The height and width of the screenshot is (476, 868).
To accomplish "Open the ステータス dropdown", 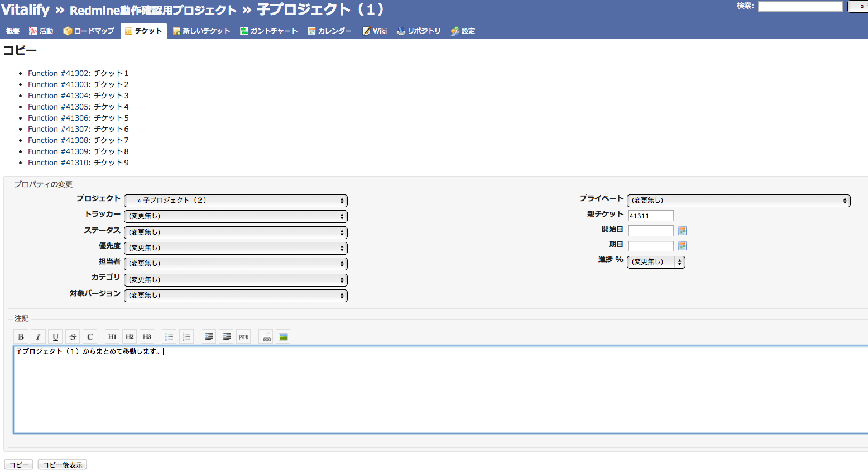I will (236, 232).
